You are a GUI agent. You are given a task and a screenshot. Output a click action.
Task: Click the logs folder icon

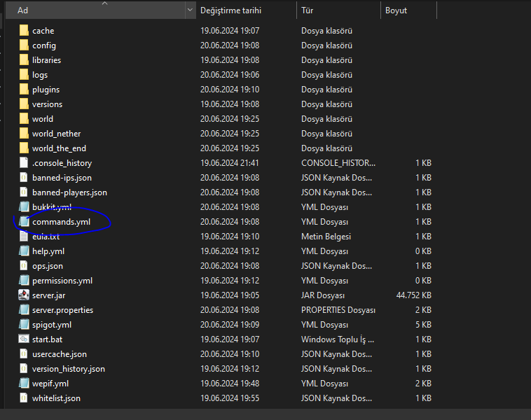[x=24, y=75]
